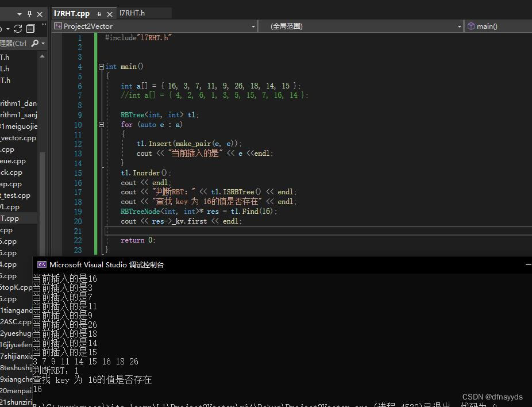Collapse the int main() code block

tap(101, 67)
